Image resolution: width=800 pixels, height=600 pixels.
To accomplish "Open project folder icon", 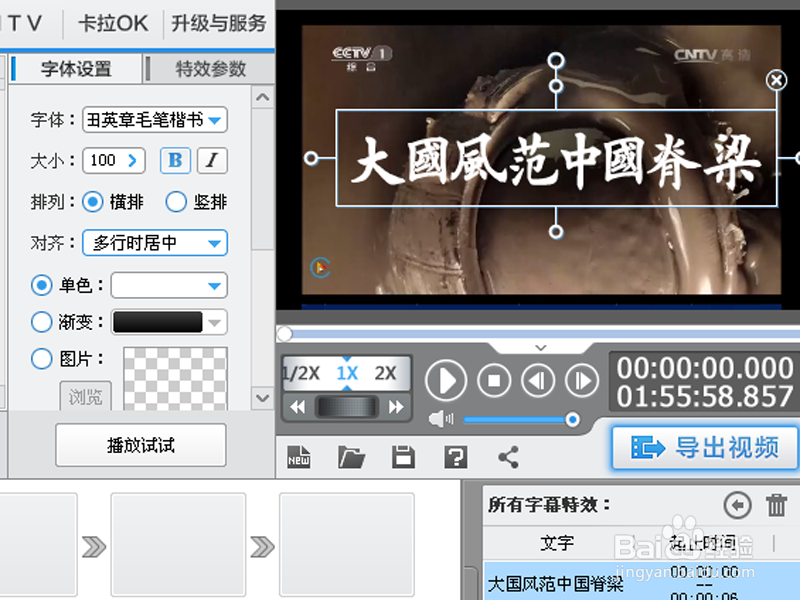I will coord(351,457).
